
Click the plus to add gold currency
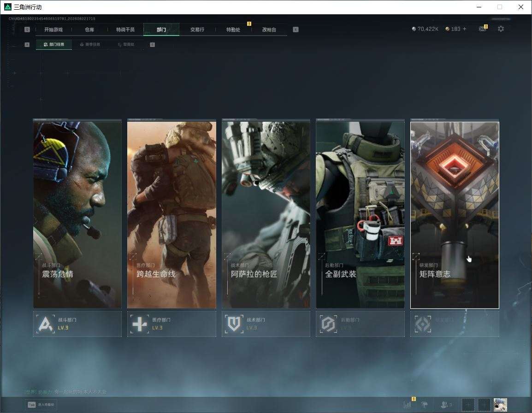465,29
